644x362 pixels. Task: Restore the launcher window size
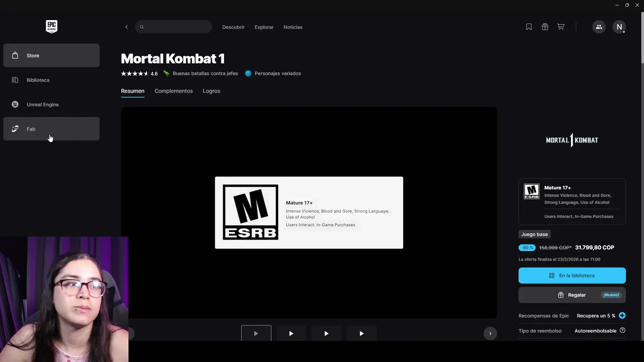point(627,5)
